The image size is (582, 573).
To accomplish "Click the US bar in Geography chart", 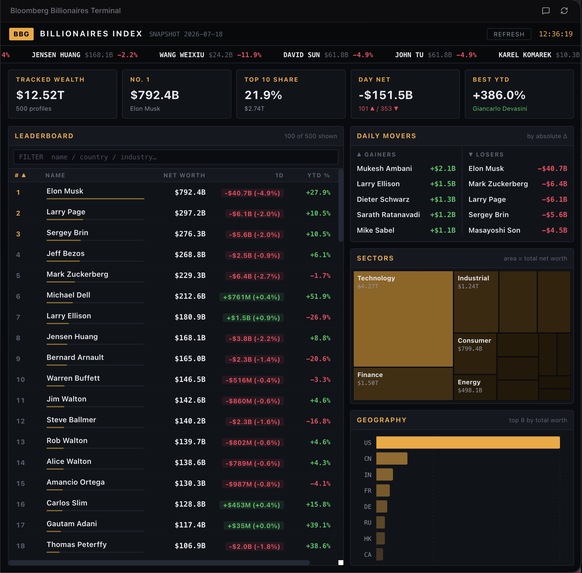I will tap(468, 442).
